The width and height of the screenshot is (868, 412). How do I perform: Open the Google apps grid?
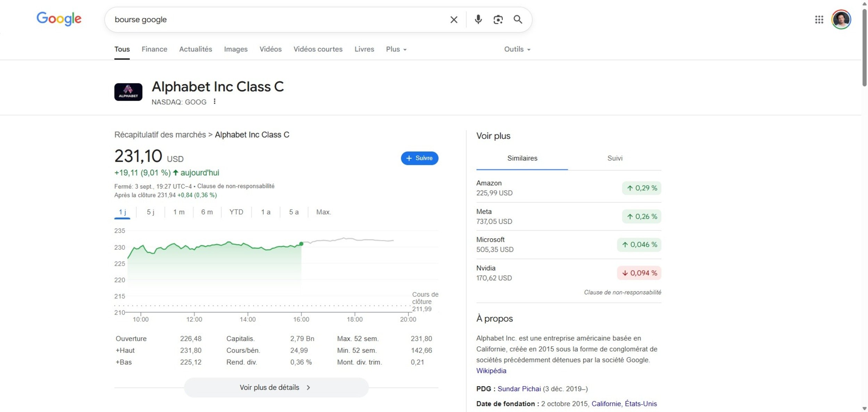tap(819, 19)
